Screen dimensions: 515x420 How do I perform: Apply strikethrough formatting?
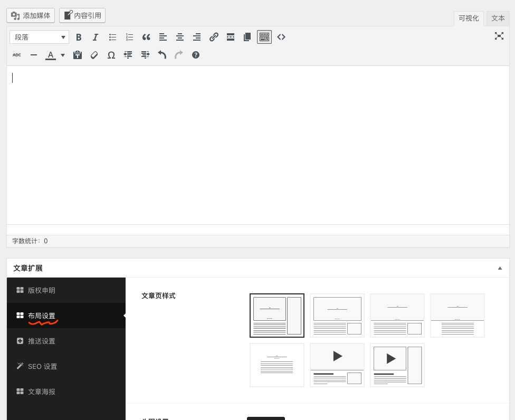point(17,55)
